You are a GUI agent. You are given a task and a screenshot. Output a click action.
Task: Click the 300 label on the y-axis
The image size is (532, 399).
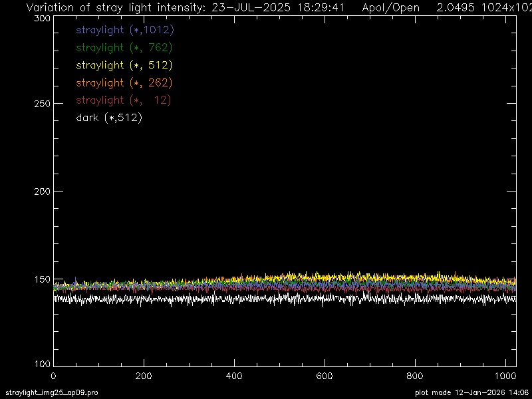click(42, 19)
